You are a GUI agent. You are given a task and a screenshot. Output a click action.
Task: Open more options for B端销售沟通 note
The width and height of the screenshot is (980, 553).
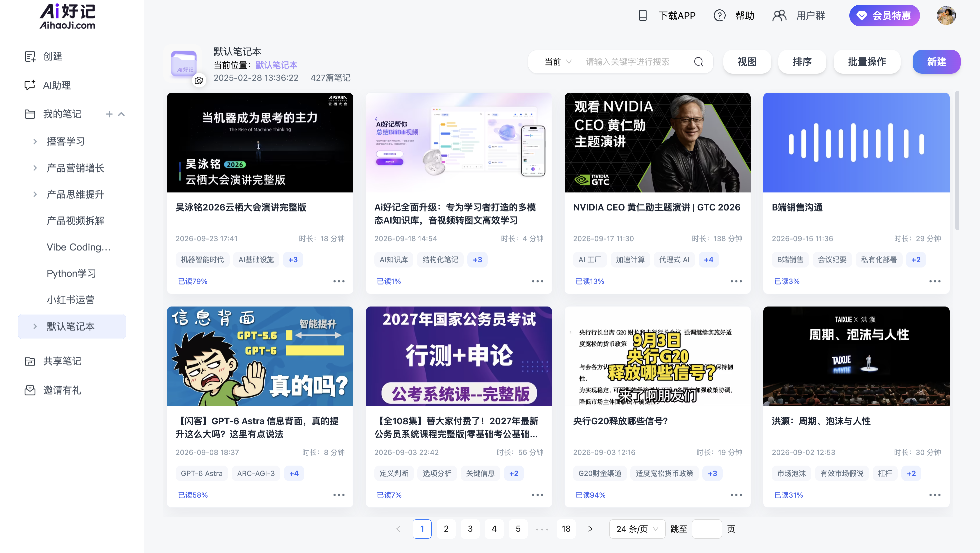point(935,281)
